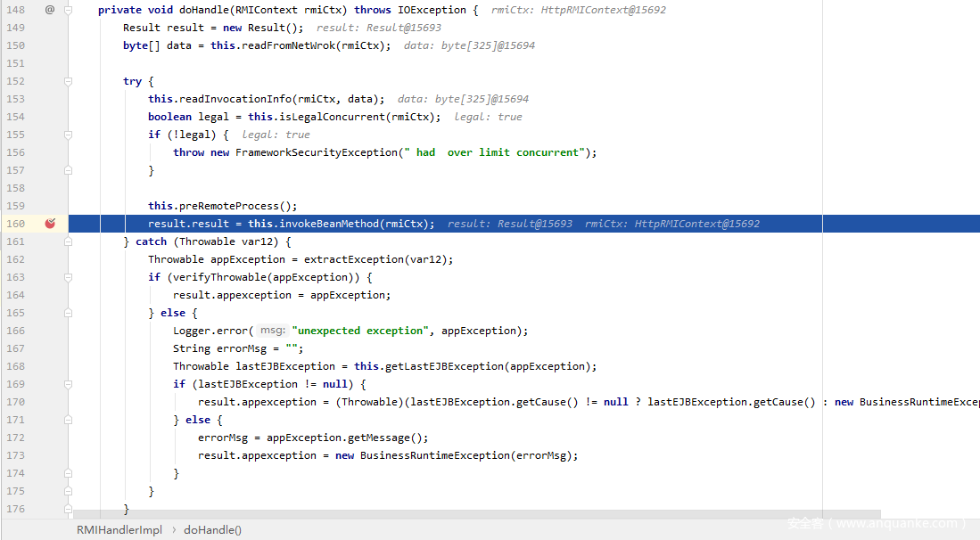Select the RMIHandlerImpl breadcrumb

(x=119, y=529)
